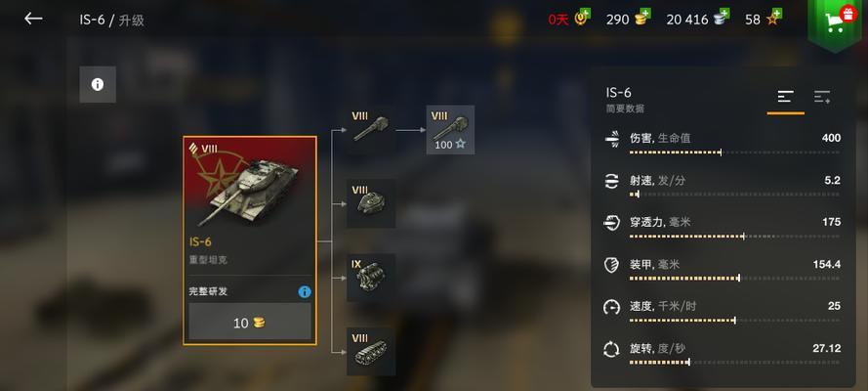Add premium days via 0天 icon
Screen dimensions: 868x391
(x=583, y=18)
